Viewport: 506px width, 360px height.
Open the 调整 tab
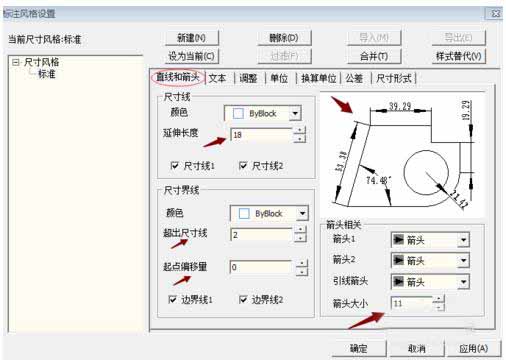pos(248,78)
